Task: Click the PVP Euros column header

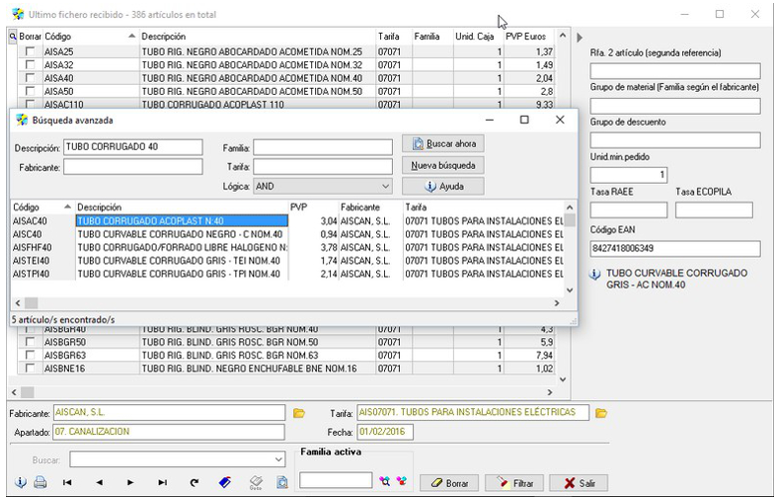Action: click(x=526, y=36)
